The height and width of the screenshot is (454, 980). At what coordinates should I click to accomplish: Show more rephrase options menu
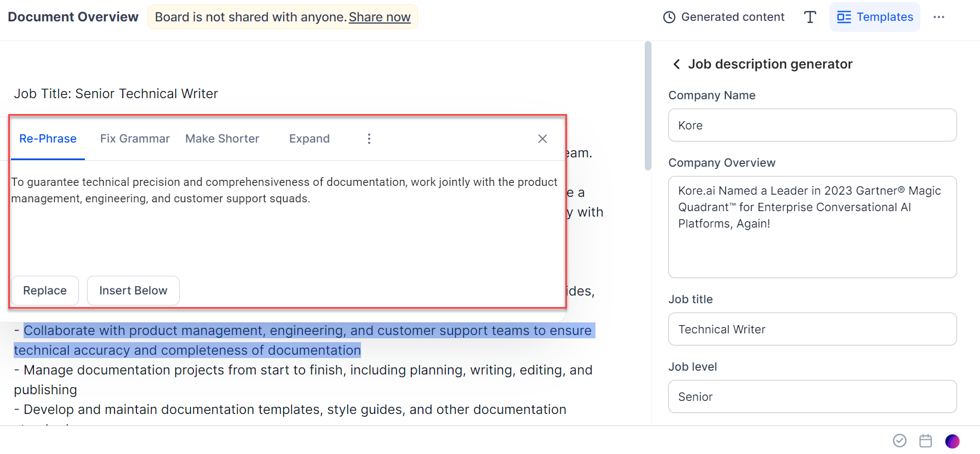tap(369, 139)
